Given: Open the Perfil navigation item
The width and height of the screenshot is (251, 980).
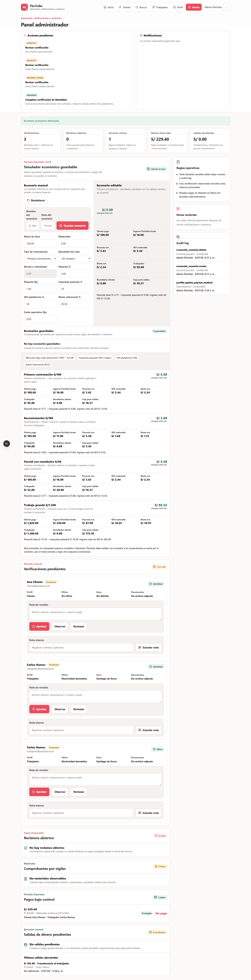Looking at the screenshot, I should click(x=178, y=7).
